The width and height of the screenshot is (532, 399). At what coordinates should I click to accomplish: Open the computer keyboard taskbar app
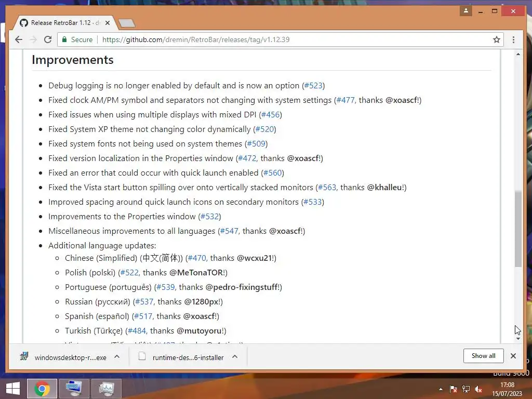tap(74, 389)
